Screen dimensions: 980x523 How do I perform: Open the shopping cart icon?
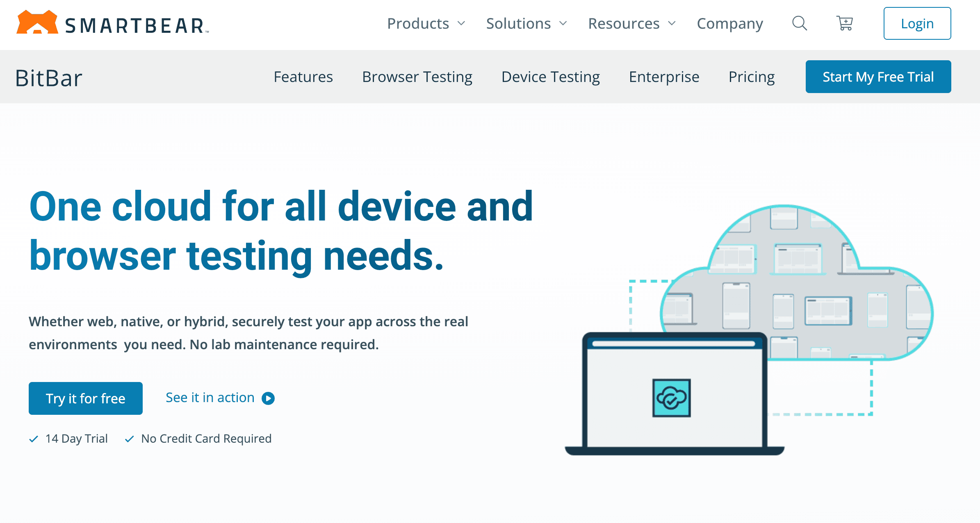tap(845, 23)
